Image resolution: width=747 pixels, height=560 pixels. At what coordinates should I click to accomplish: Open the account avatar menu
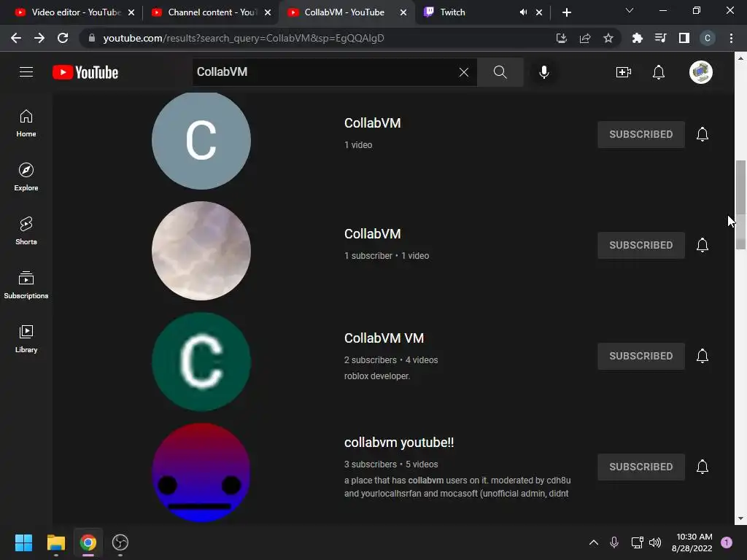click(701, 72)
